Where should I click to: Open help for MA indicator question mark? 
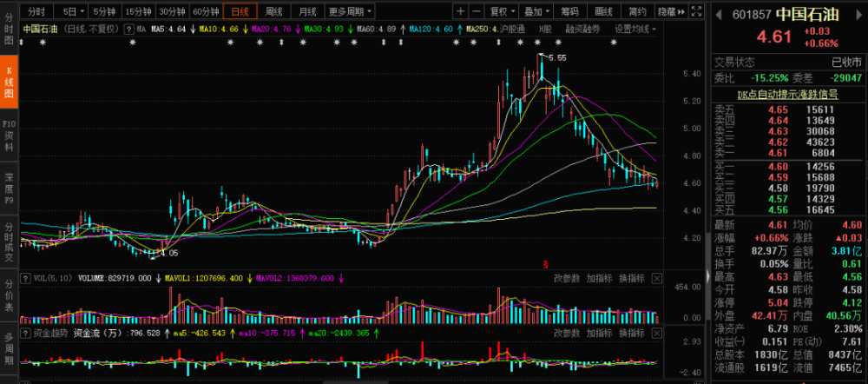128,30
